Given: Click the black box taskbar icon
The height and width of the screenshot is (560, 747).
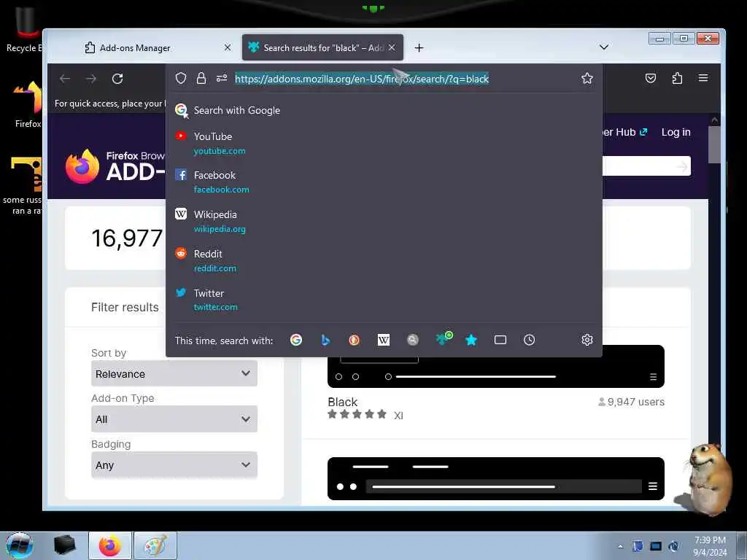Looking at the screenshot, I should [x=64, y=545].
